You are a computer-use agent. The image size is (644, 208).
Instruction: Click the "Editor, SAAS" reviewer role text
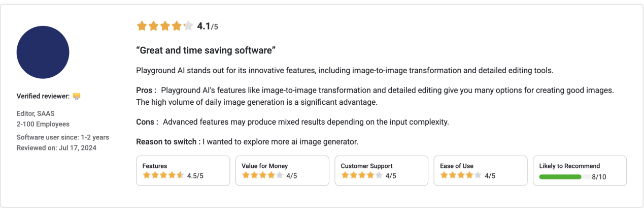(x=36, y=114)
